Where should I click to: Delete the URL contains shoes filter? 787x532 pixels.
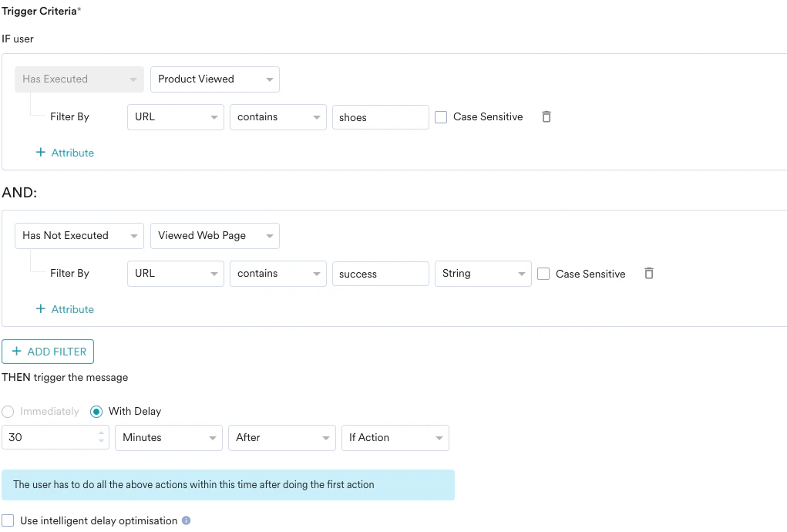(x=547, y=116)
